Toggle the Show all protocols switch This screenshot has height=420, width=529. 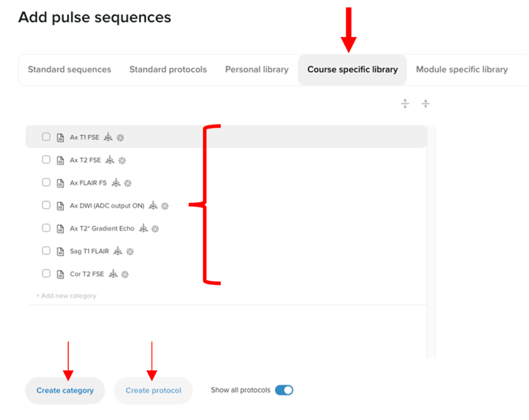pyautogui.click(x=283, y=390)
